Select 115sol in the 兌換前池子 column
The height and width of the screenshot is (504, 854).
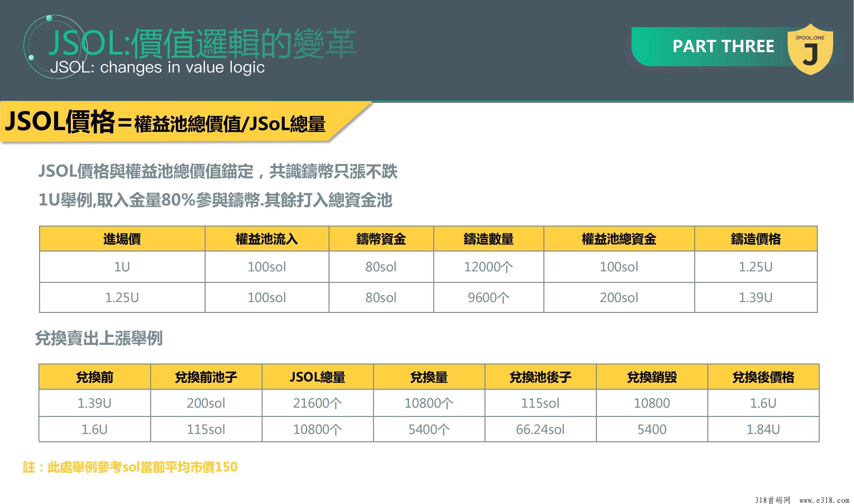(206, 429)
